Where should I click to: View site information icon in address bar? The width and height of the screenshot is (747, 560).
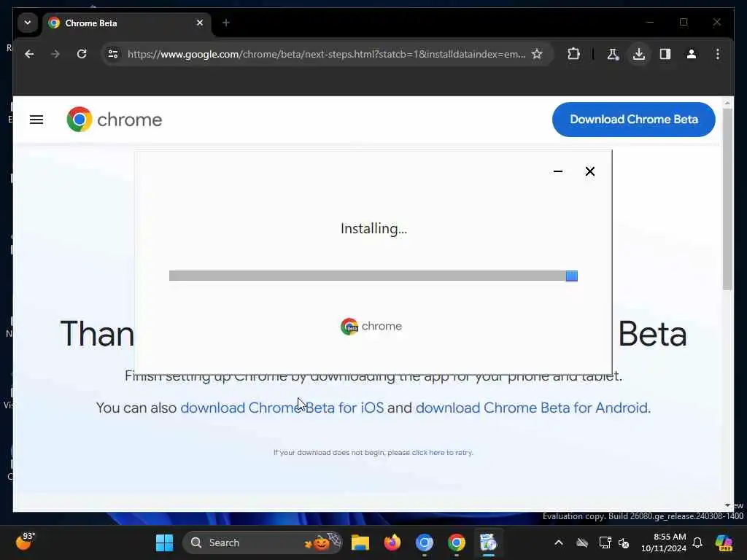tap(113, 54)
